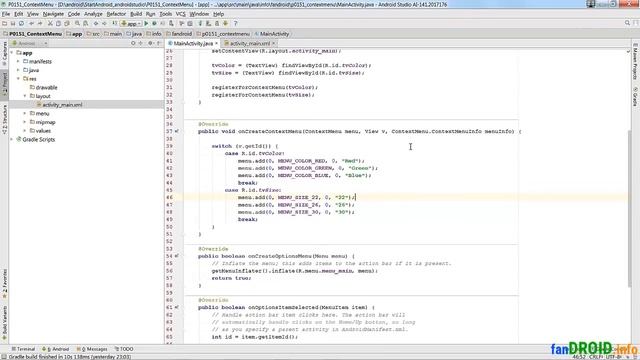Collapse the layout folder
The image size is (640, 360).
click(x=25, y=96)
